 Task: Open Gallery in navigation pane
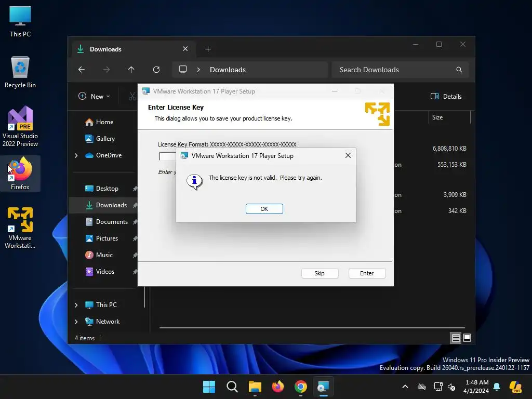tap(104, 139)
